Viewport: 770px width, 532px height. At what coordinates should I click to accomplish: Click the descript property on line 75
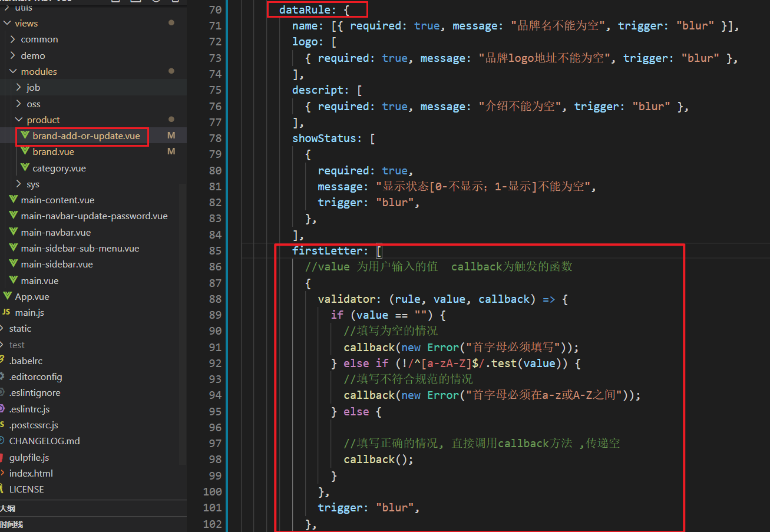[x=318, y=90]
